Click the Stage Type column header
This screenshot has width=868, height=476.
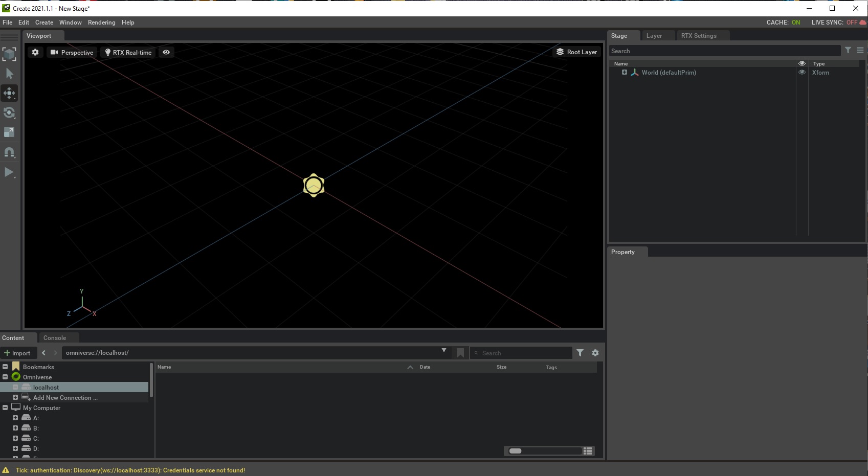[x=818, y=64]
